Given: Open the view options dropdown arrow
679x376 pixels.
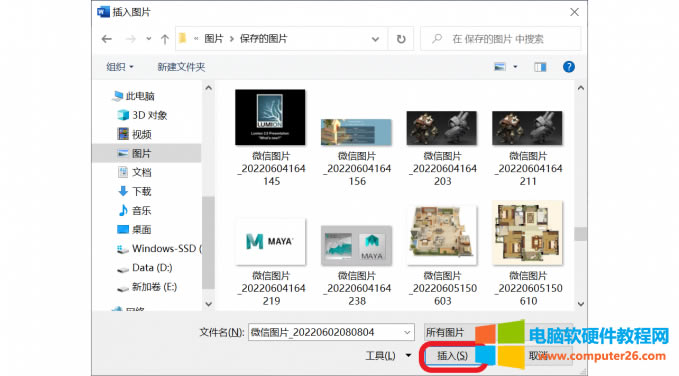Looking at the screenshot, I should click(515, 67).
